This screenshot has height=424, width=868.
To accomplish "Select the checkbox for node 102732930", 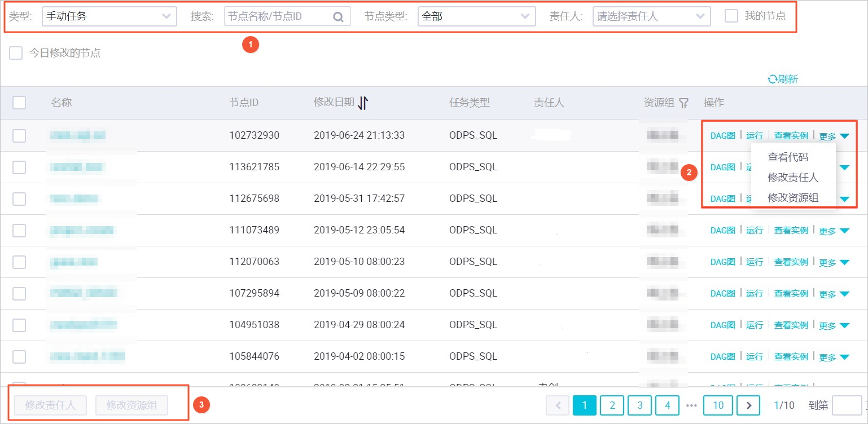I will pyautogui.click(x=19, y=135).
